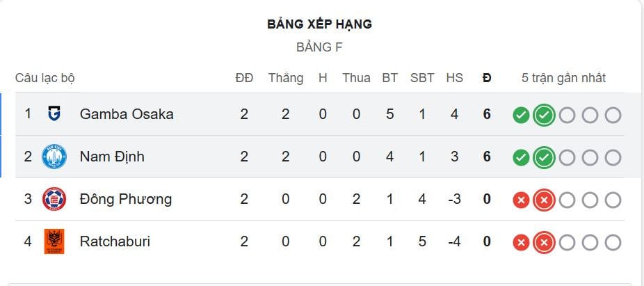This screenshot has height=286, width=644.
Task: Click Gamba Osaka's last empty match circle
Action: 613,116
